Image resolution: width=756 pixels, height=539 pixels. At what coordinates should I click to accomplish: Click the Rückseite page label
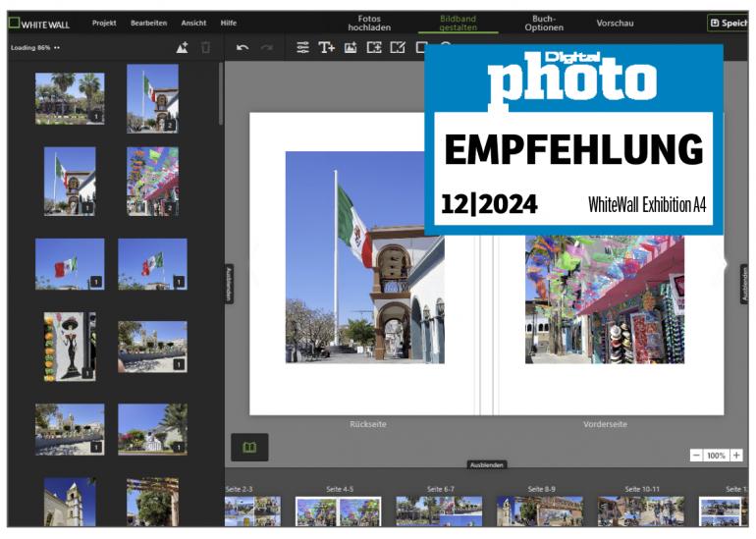[x=368, y=424]
